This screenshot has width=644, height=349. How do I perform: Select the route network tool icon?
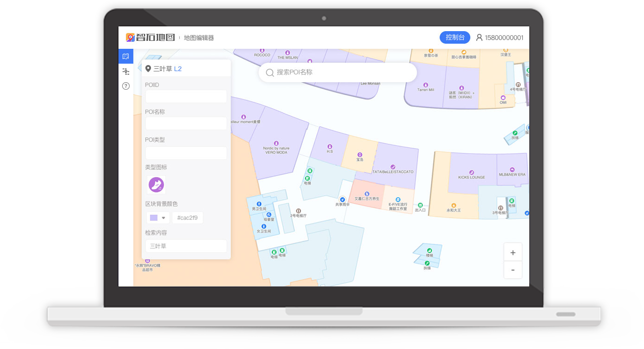125,71
